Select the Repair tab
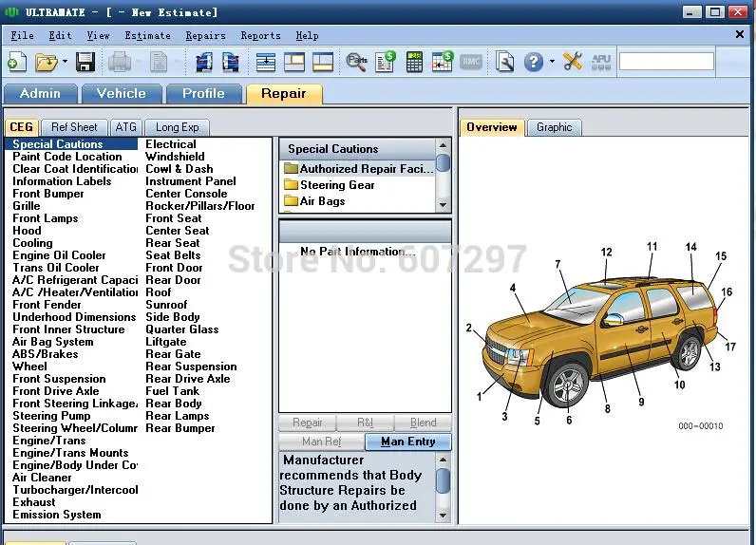 (283, 93)
